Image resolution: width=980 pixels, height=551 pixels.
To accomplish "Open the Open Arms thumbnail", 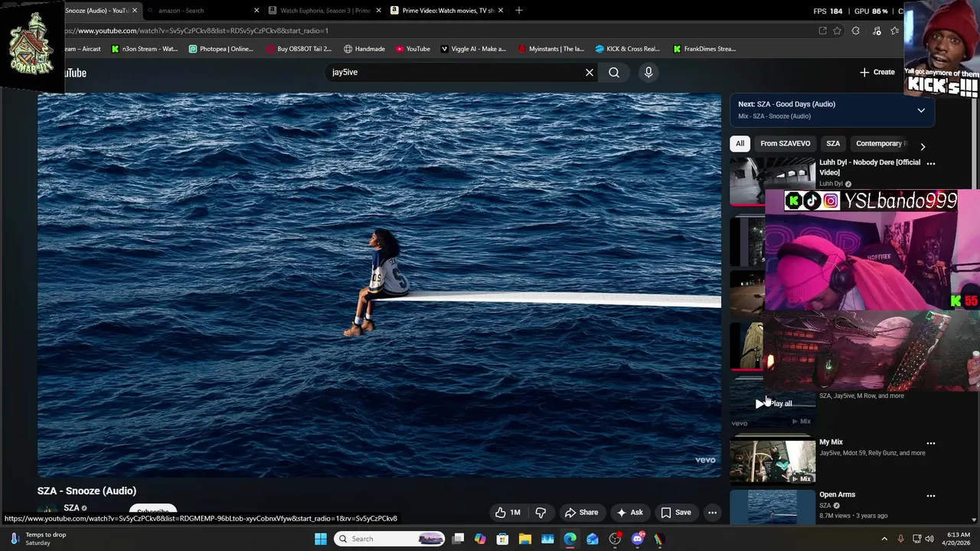I will point(773,507).
